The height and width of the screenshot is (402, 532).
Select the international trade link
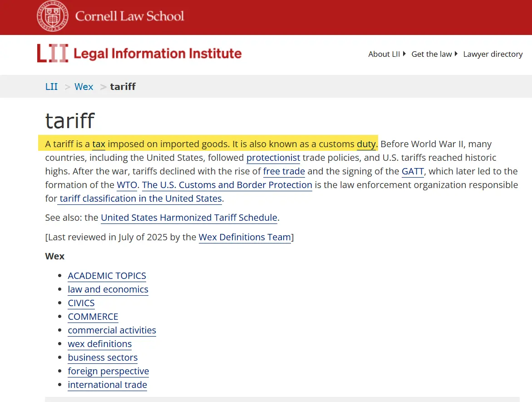[x=107, y=385]
